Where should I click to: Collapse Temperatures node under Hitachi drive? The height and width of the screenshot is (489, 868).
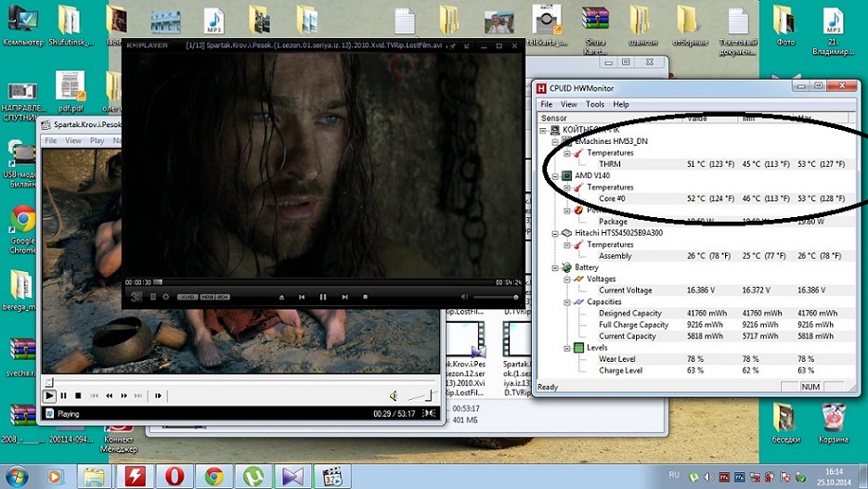pyautogui.click(x=567, y=245)
